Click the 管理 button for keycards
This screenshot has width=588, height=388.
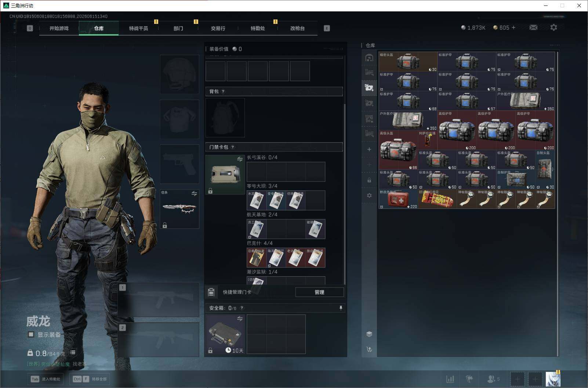[x=319, y=292]
